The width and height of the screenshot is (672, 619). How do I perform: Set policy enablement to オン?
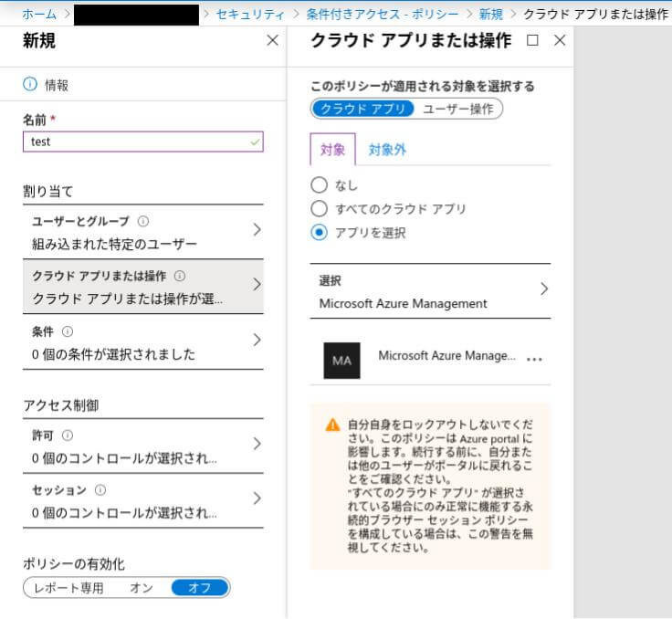click(x=142, y=588)
